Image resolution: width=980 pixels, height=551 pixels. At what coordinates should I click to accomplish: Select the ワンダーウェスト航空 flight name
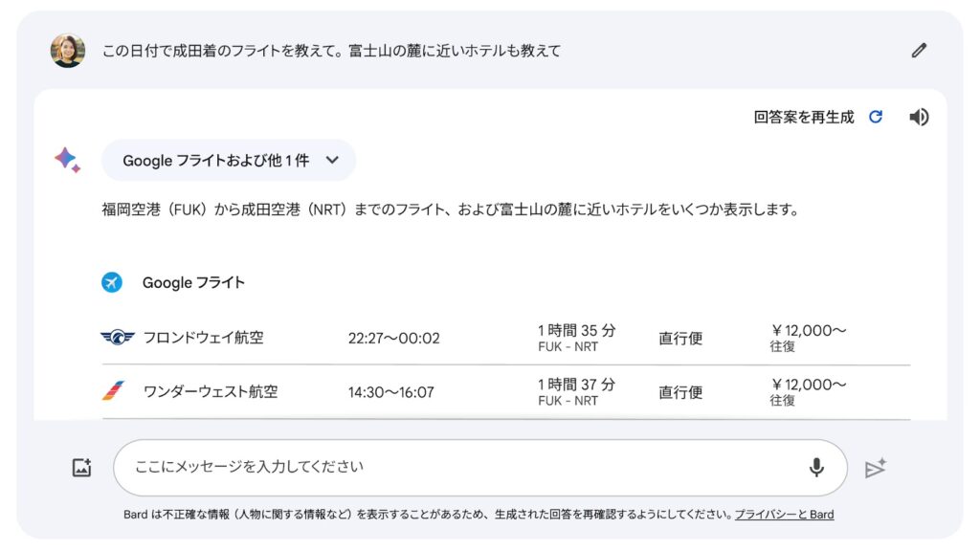(x=211, y=391)
